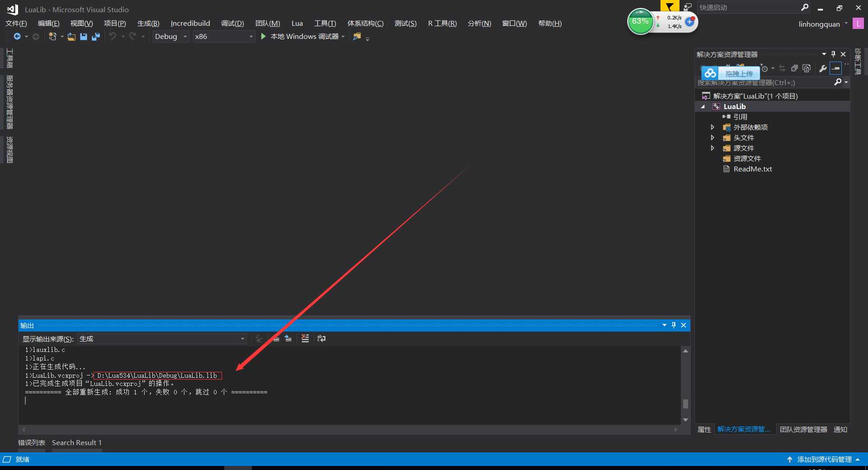Collapse the LuaLib project node
868x470 pixels.
(x=703, y=107)
